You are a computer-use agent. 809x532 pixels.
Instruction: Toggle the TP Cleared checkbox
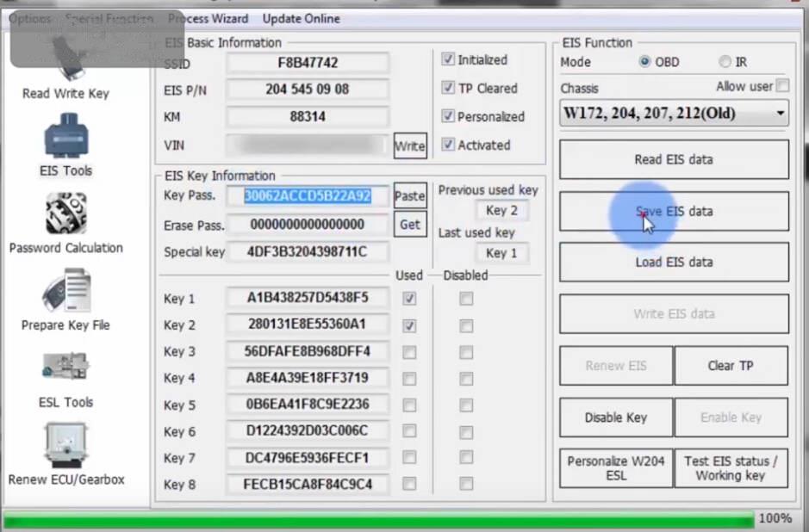(x=448, y=88)
